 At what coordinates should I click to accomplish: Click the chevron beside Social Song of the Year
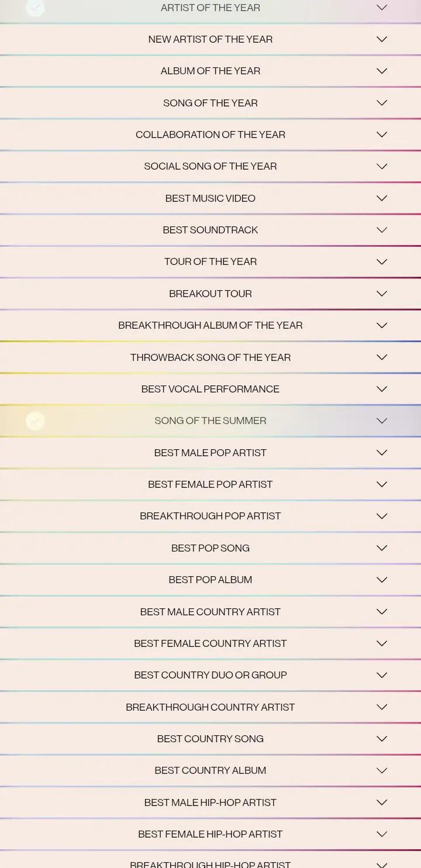click(x=382, y=166)
